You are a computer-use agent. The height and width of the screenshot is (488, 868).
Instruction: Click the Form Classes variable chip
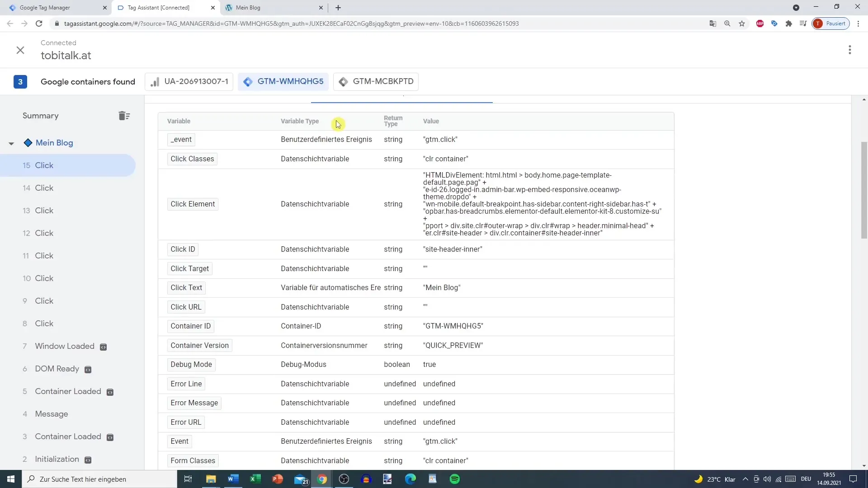click(193, 461)
